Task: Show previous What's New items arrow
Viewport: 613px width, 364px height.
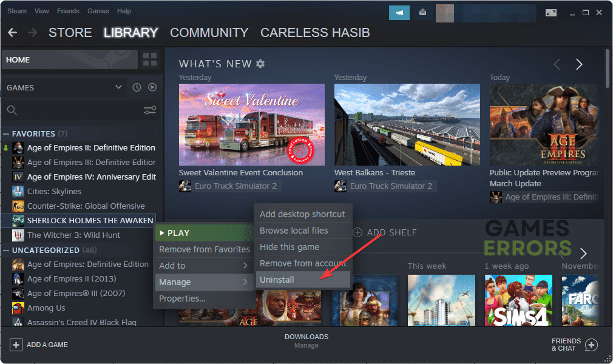Action: click(x=557, y=64)
